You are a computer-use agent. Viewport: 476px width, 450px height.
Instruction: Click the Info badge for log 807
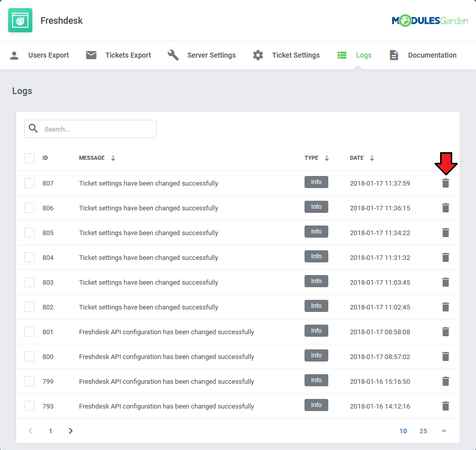[316, 182]
